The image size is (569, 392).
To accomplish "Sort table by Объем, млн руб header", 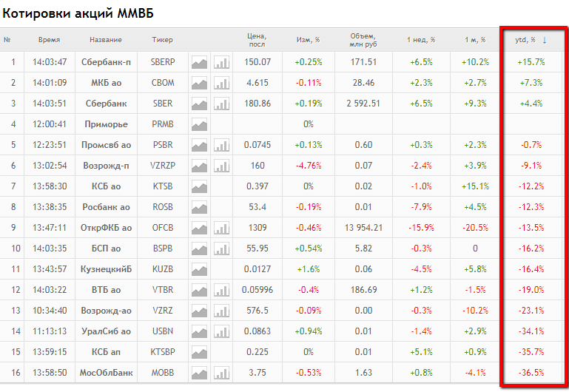I will pyautogui.click(x=363, y=40).
